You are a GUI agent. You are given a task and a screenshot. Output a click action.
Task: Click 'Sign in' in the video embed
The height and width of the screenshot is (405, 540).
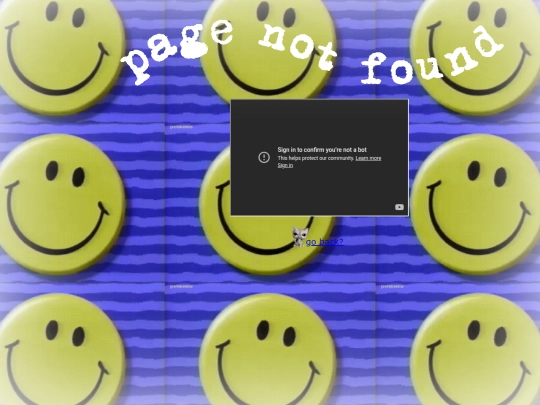point(285,165)
